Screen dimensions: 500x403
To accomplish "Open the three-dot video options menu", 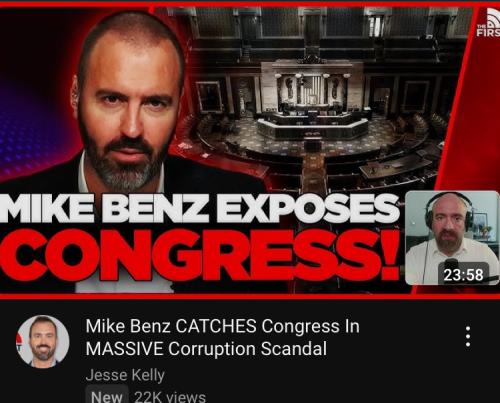I will tap(468, 336).
